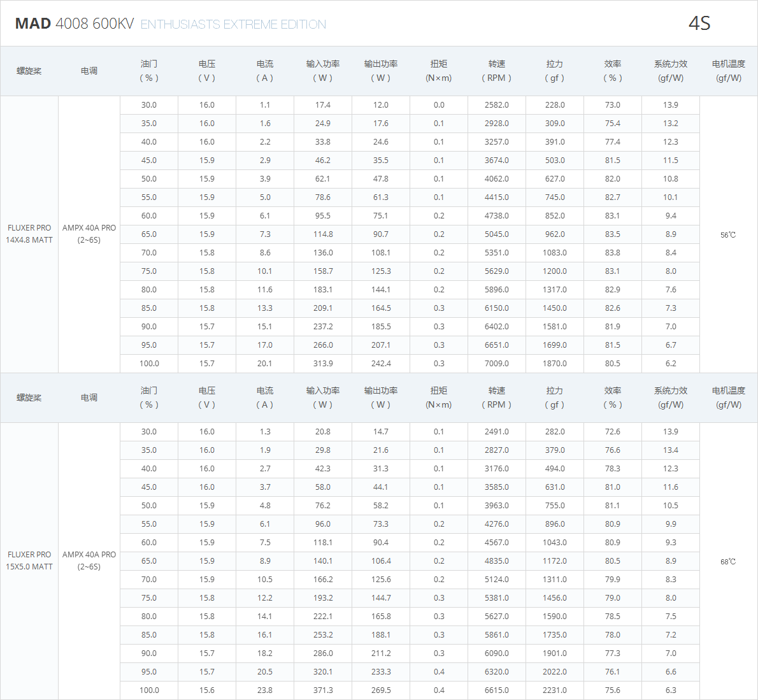Click the 2491.0 RPM cell
The height and width of the screenshot is (700, 758).
pos(497,432)
